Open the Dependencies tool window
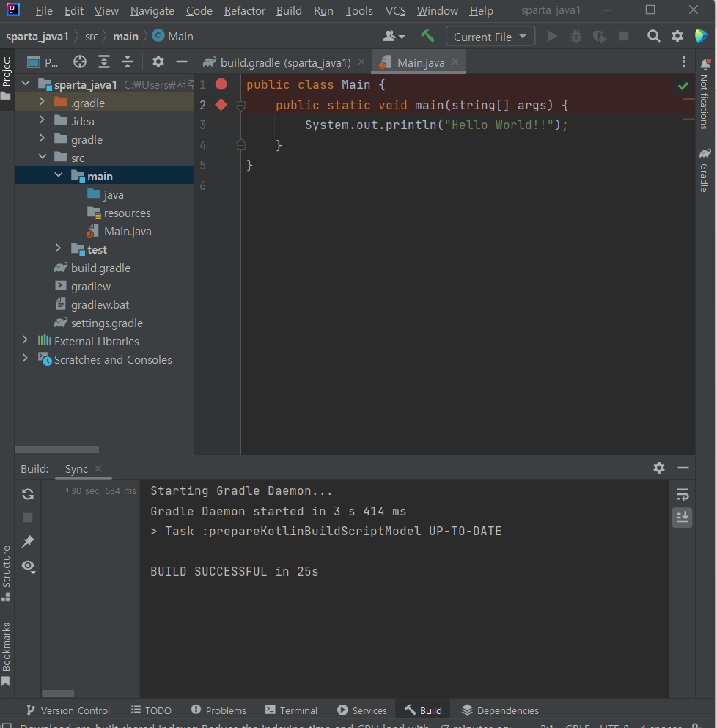Screen dimensions: 717x728 click(x=500, y=710)
